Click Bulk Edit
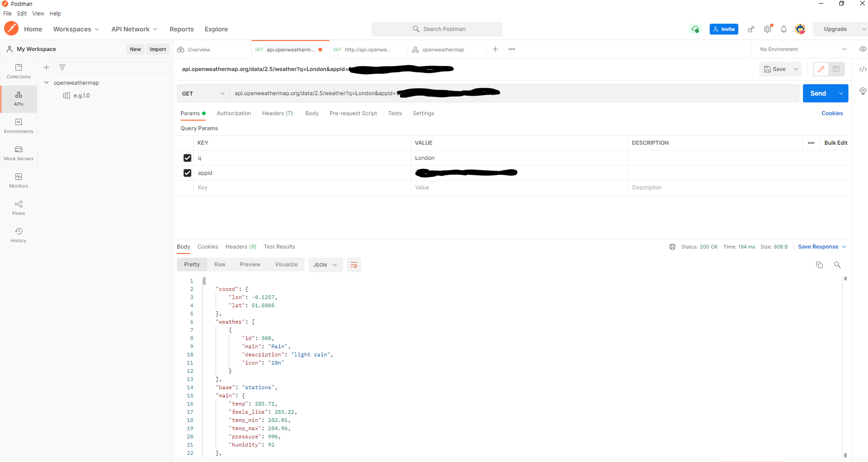868x462 pixels. [836, 143]
